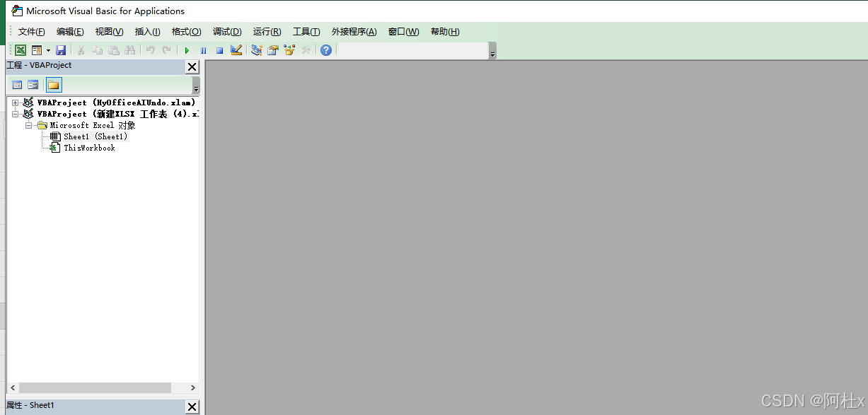Select VBAProject (新建XLSX 工作表 (4)) project
Screen dimensions: 868x415
click(x=117, y=114)
